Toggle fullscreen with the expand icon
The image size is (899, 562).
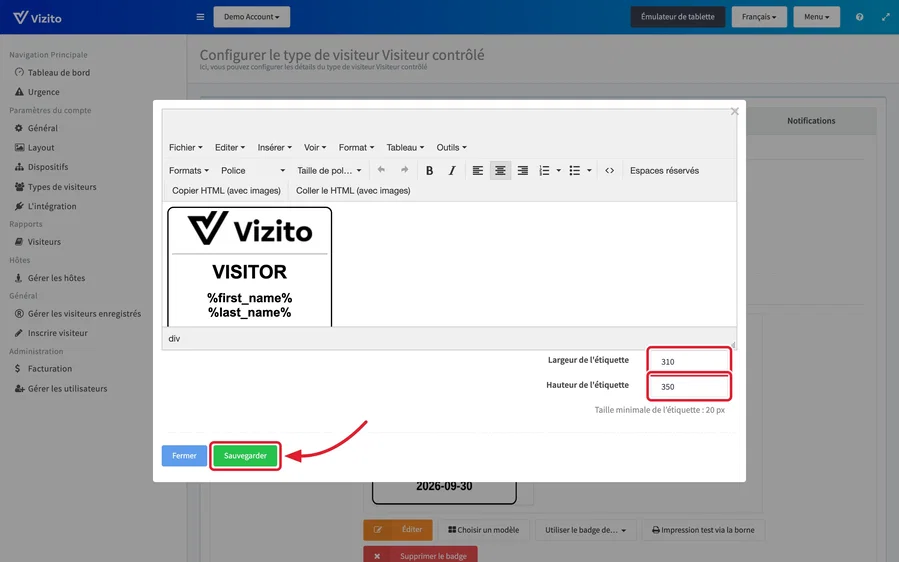tap(885, 17)
